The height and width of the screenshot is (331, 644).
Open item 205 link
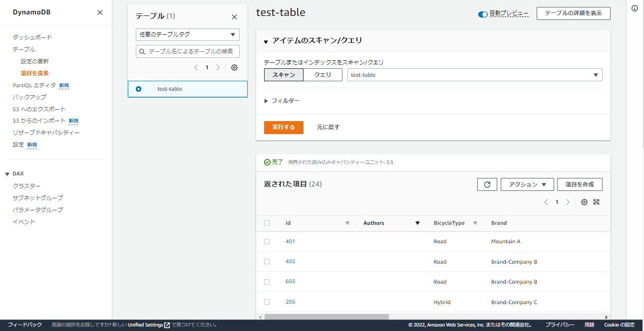[x=290, y=302]
